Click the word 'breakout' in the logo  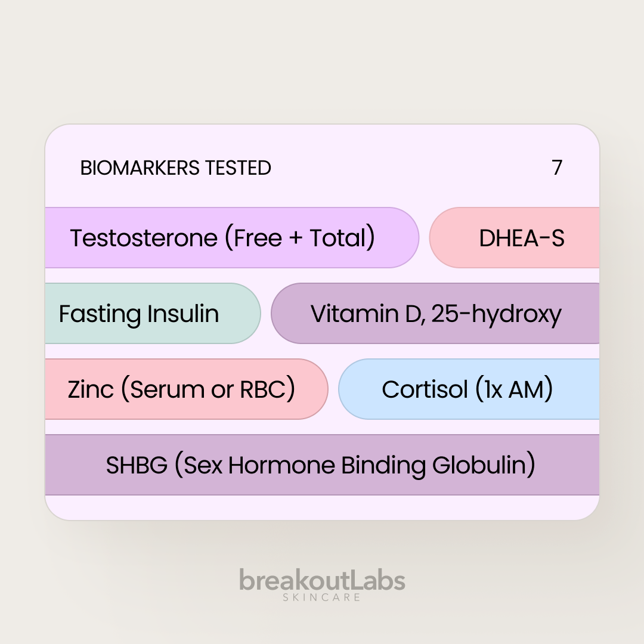tap(290, 580)
